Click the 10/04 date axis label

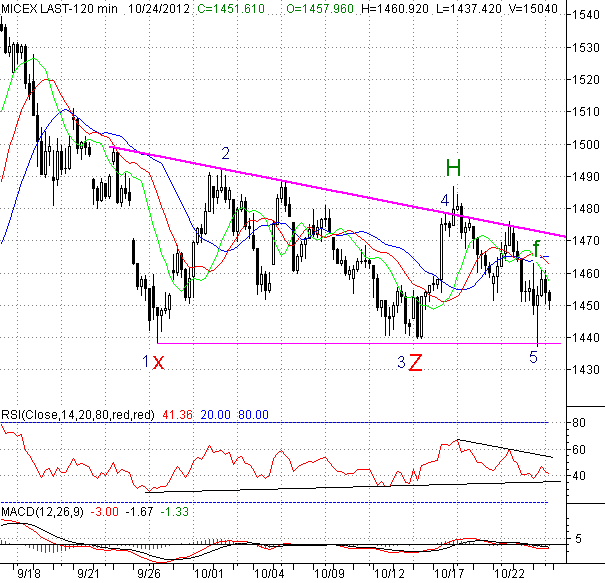pyautogui.click(x=269, y=574)
